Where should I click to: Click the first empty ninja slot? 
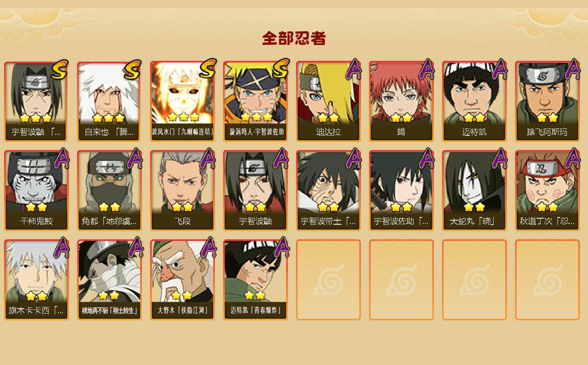(x=328, y=280)
